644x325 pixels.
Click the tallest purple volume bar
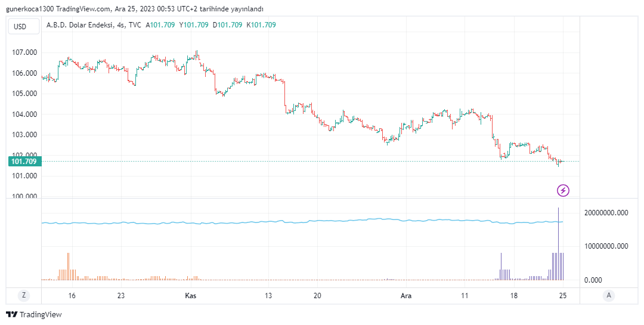558,239
